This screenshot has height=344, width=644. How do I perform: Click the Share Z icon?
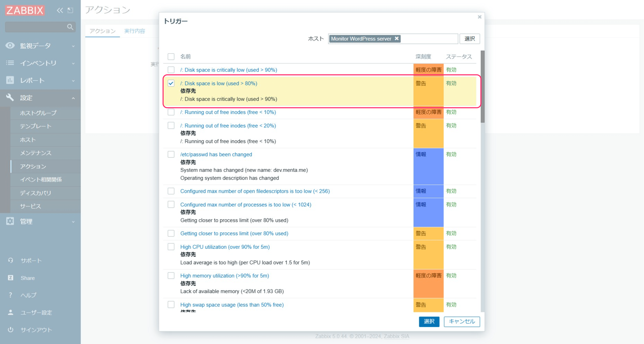coord(11,278)
